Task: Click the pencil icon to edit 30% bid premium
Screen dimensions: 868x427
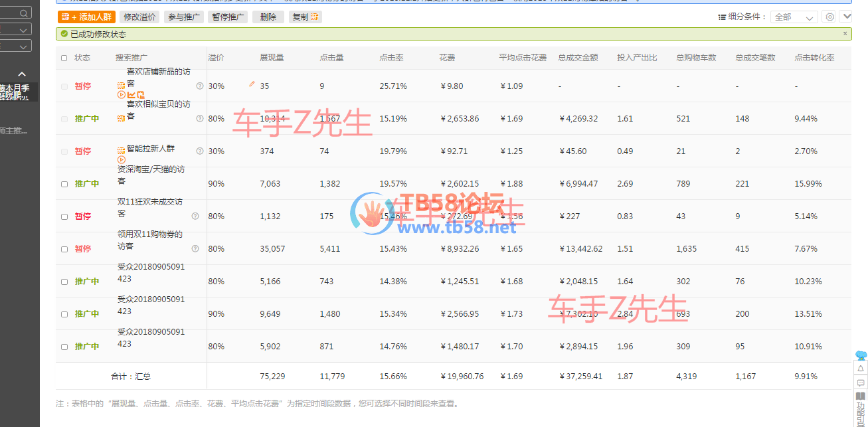Action: (252, 84)
